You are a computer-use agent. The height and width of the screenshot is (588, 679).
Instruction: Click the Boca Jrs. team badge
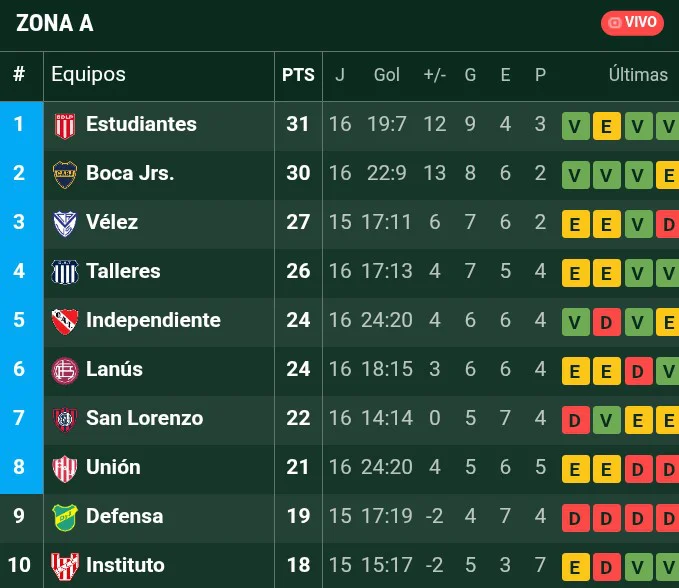click(x=65, y=174)
